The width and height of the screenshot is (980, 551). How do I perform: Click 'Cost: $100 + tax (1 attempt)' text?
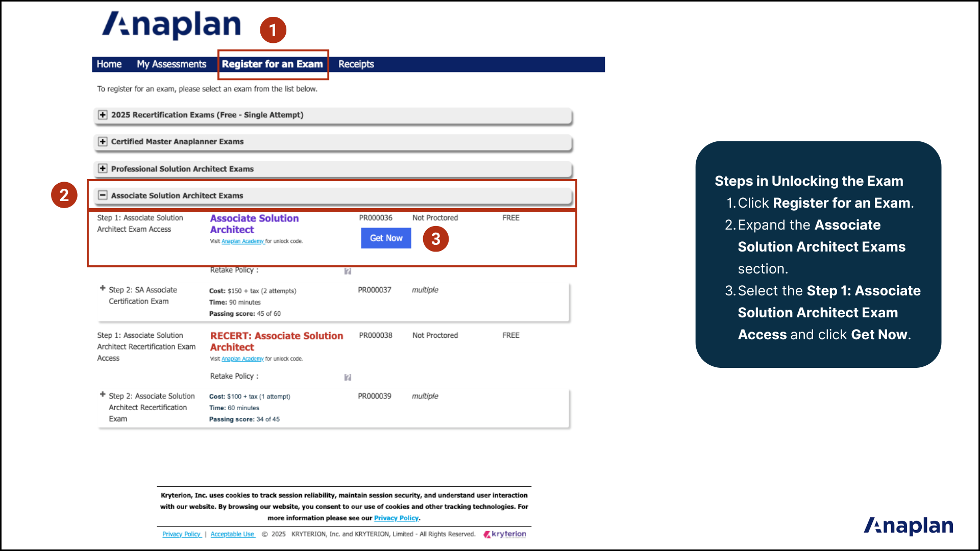click(250, 396)
